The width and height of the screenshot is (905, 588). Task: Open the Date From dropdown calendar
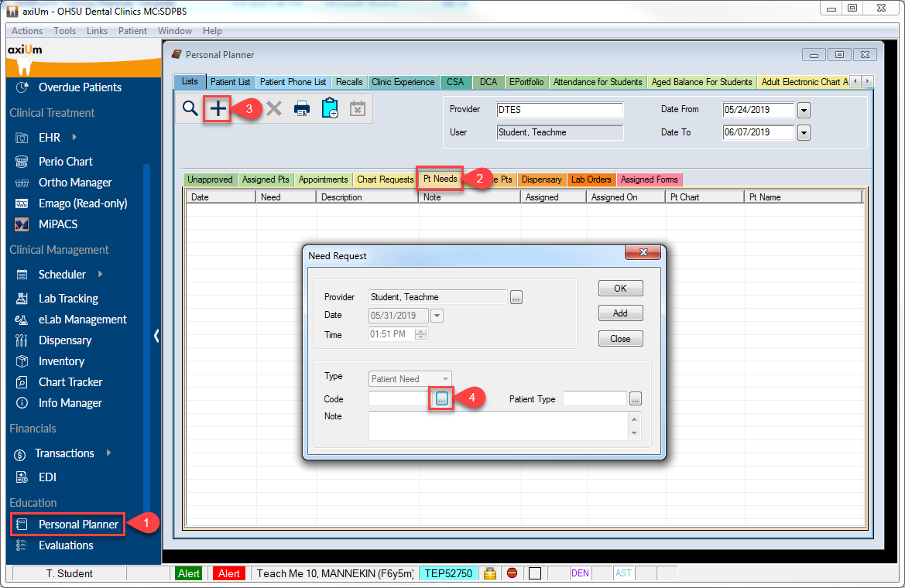click(x=804, y=110)
